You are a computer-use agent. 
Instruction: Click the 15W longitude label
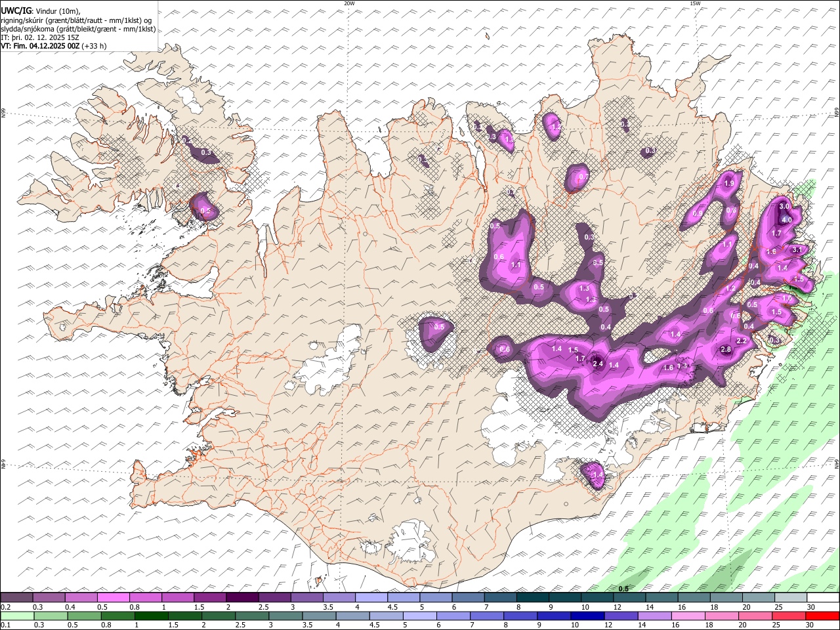(695, 3)
